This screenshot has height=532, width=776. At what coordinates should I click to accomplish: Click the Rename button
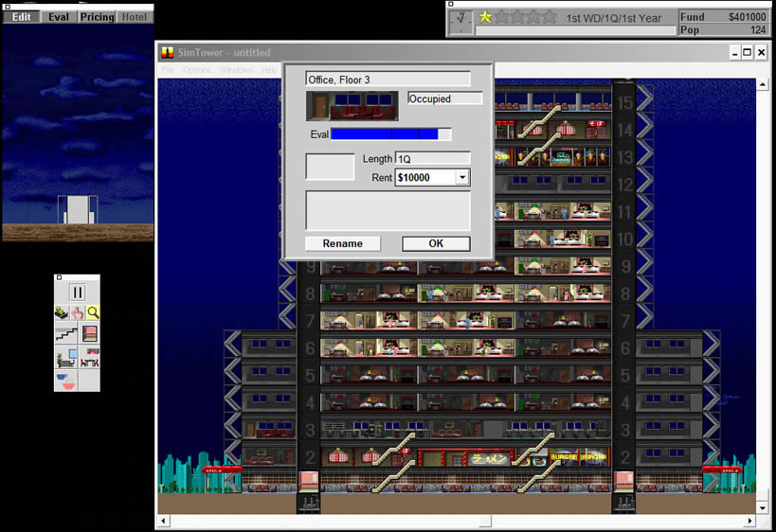click(342, 243)
